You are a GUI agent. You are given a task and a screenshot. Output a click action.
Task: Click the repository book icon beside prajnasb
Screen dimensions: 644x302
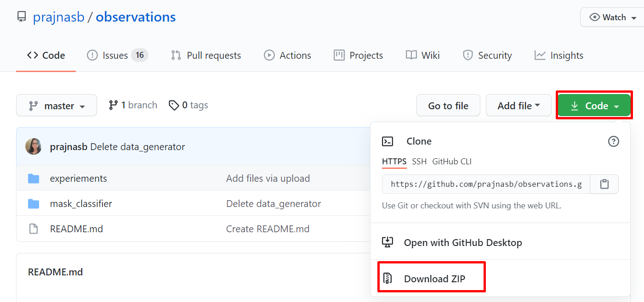click(x=22, y=17)
